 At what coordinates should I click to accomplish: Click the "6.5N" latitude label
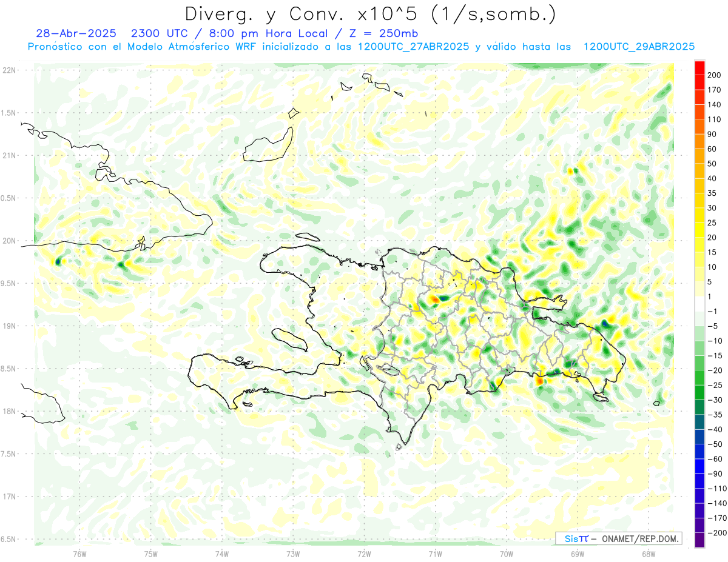pyautogui.click(x=7, y=539)
